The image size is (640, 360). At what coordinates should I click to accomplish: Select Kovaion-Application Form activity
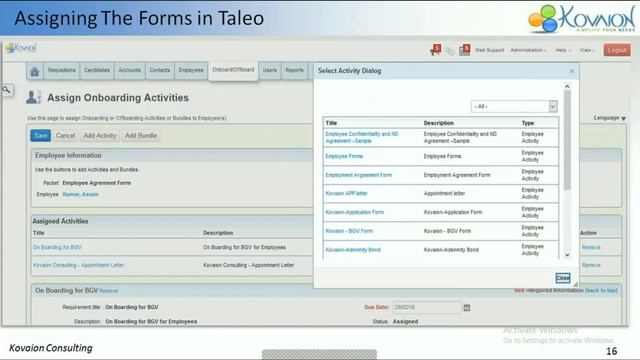[355, 212]
